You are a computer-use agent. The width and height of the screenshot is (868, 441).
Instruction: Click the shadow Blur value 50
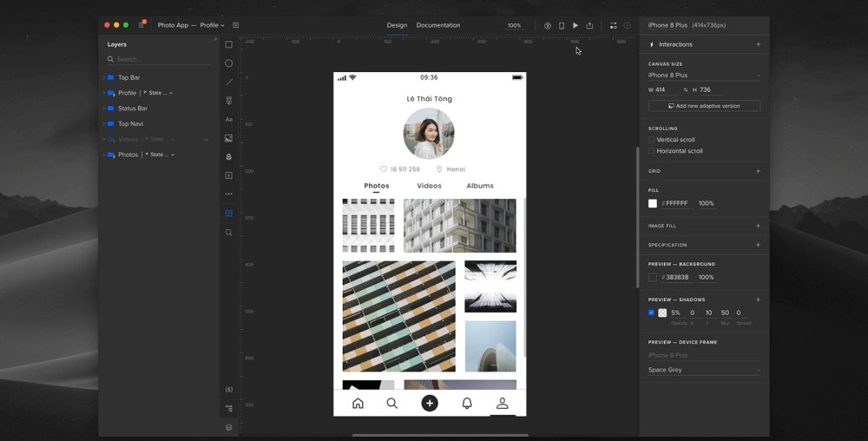tap(725, 313)
